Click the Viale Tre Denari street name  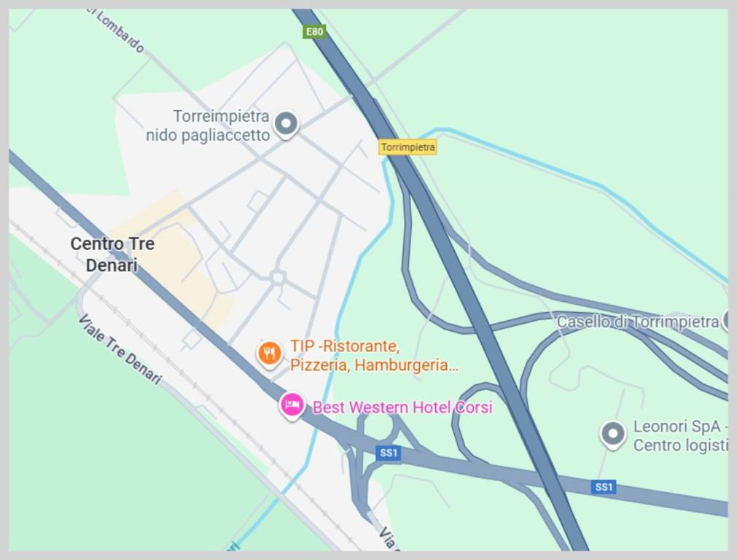[x=120, y=349]
